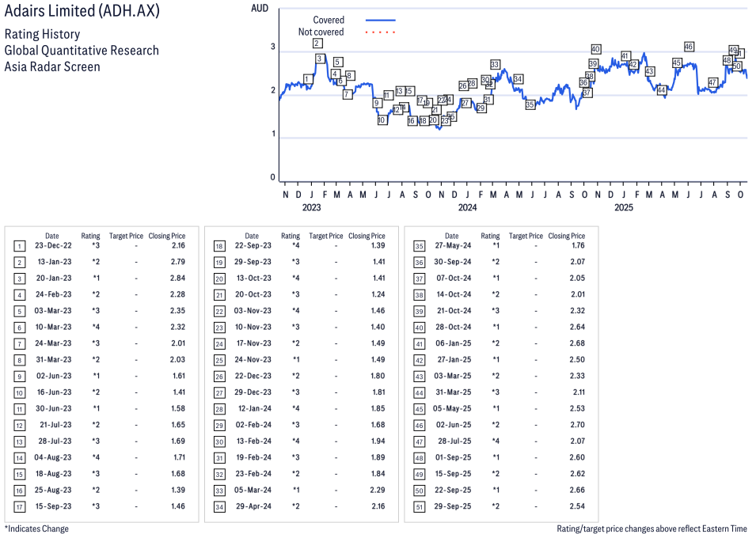This screenshot has width=756, height=534.
Task: Click marker 1 on the chart line
Action: pos(308,78)
